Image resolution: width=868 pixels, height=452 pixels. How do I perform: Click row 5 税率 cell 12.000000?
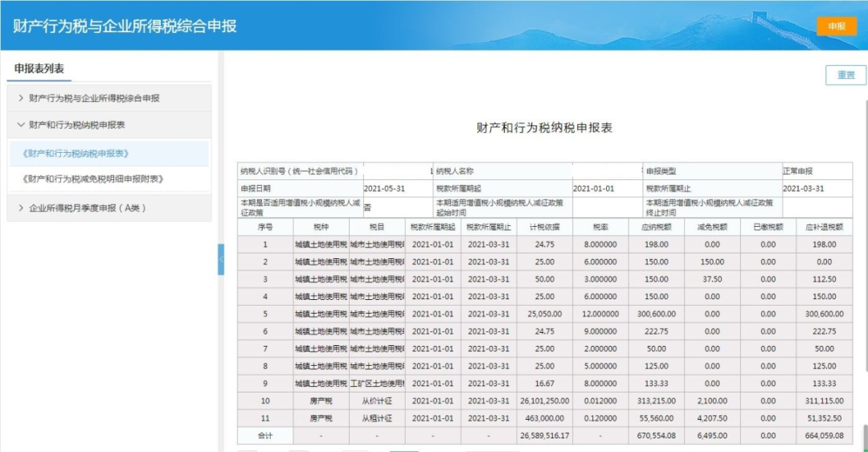pos(600,314)
